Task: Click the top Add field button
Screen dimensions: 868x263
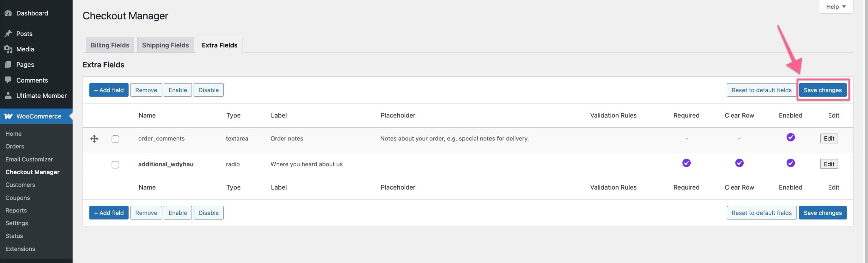Action: point(109,90)
